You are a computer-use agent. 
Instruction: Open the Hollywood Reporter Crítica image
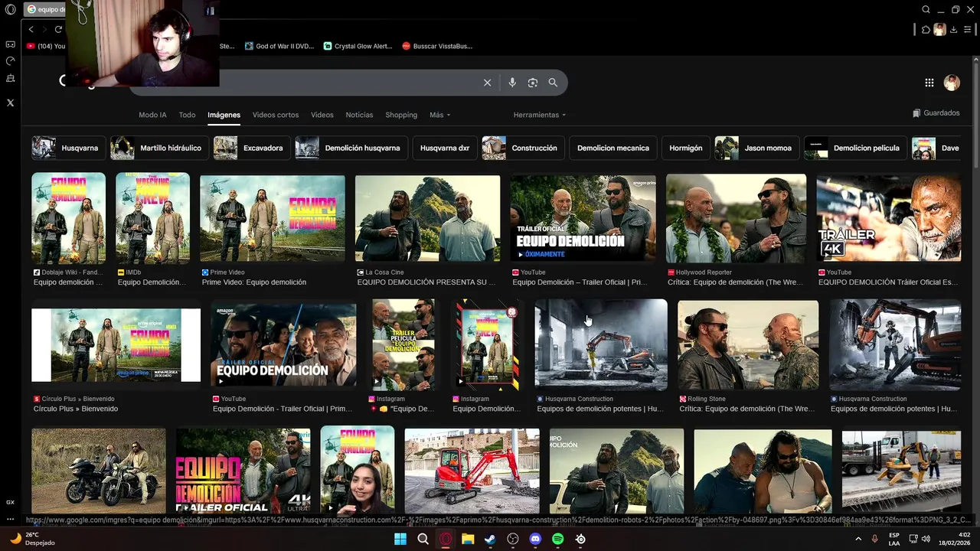click(736, 218)
